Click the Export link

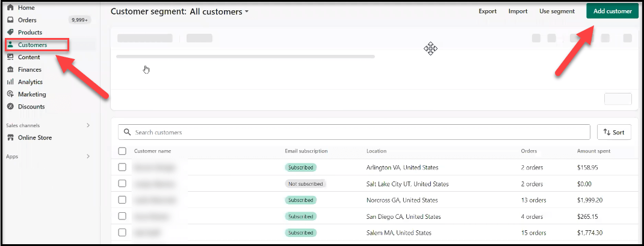click(x=488, y=11)
